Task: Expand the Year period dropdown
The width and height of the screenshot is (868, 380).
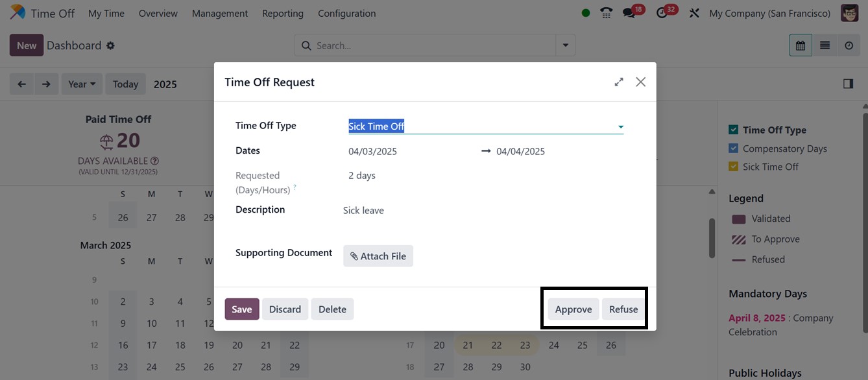Action: (x=82, y=84)
